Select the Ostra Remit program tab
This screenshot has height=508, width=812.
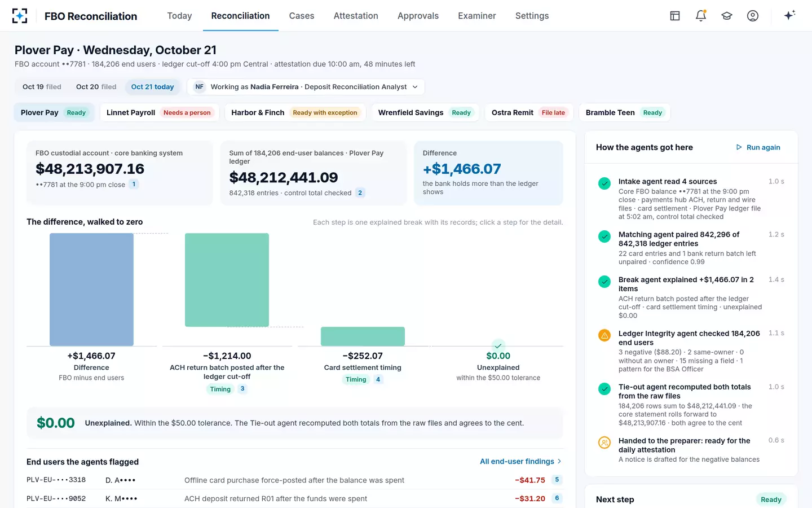tap(528, 112)
